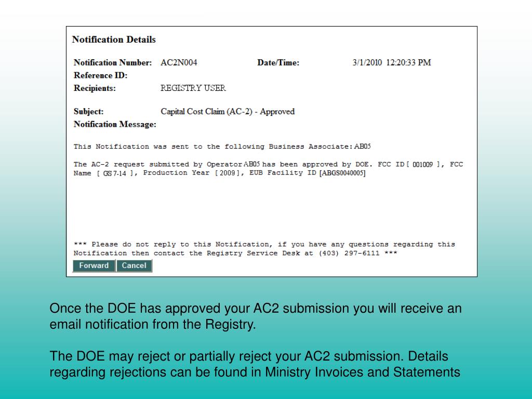Click the notification number AC2N004
This screenshot has width=532, height=399.
(179, 62)
